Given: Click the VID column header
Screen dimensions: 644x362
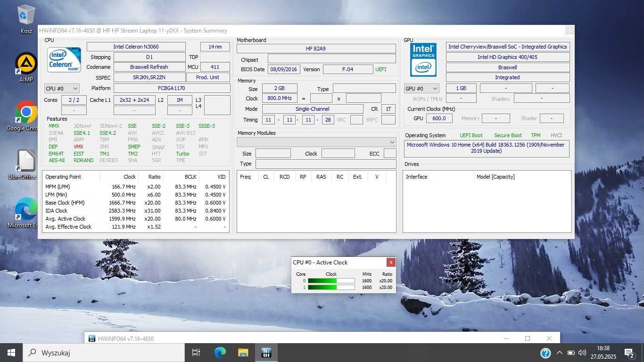Looking at the screenshot, I should pyautogui.click(x=214, y=177).
